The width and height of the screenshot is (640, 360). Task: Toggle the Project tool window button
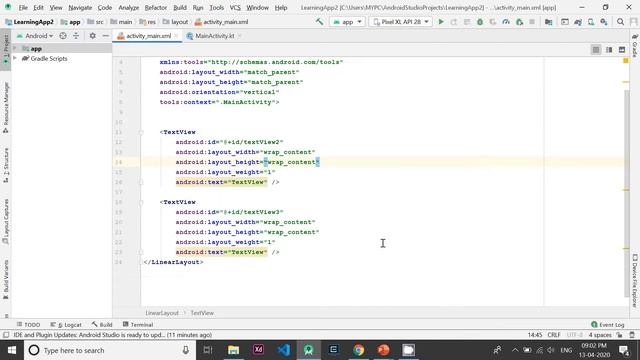pyautogui.click(x=6, y=49)
